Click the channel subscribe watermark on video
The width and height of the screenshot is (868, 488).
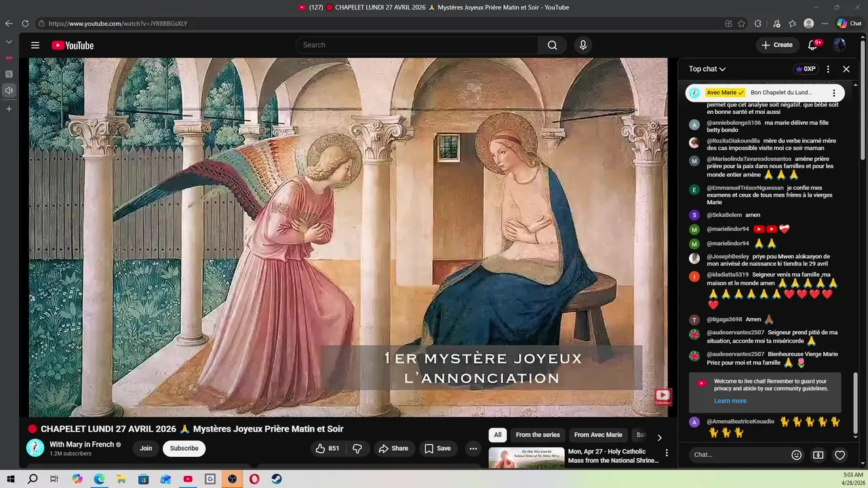click(x=663, y=396)
